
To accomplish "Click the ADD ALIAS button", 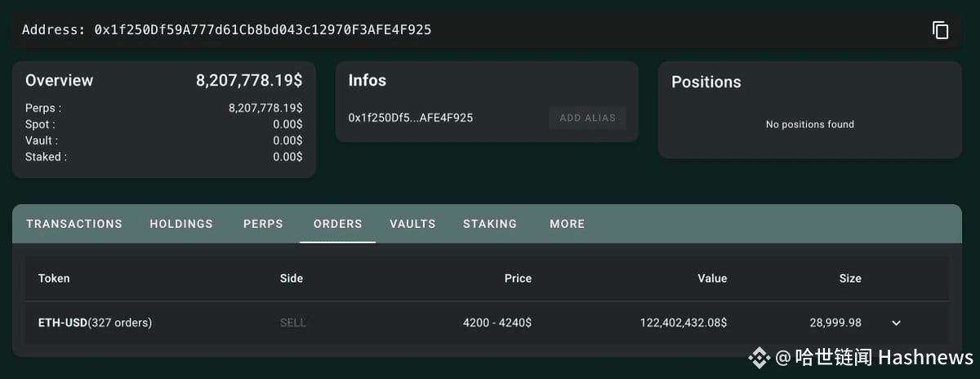I will [587, 118].
